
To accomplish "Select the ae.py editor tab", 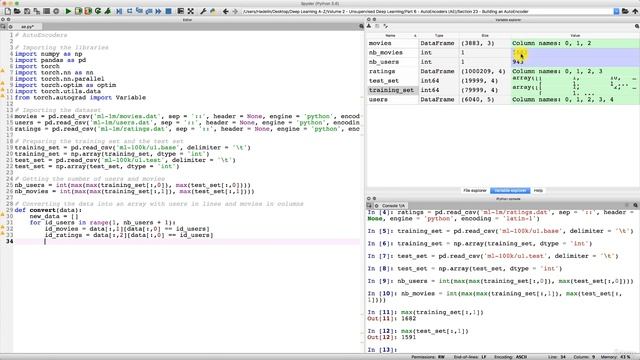I will [x=28, y=27].
